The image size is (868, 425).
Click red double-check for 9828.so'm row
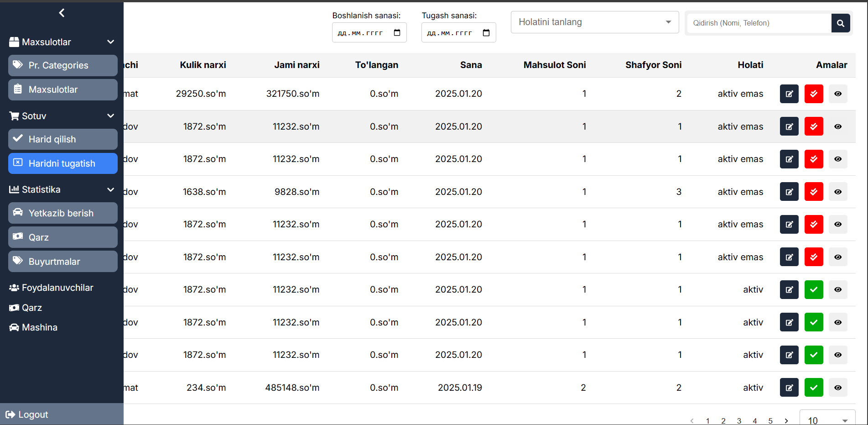click(x=814, y=192)
